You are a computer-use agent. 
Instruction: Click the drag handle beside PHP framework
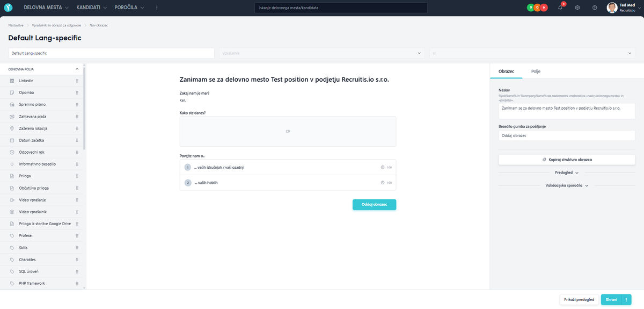coord(77,283)
